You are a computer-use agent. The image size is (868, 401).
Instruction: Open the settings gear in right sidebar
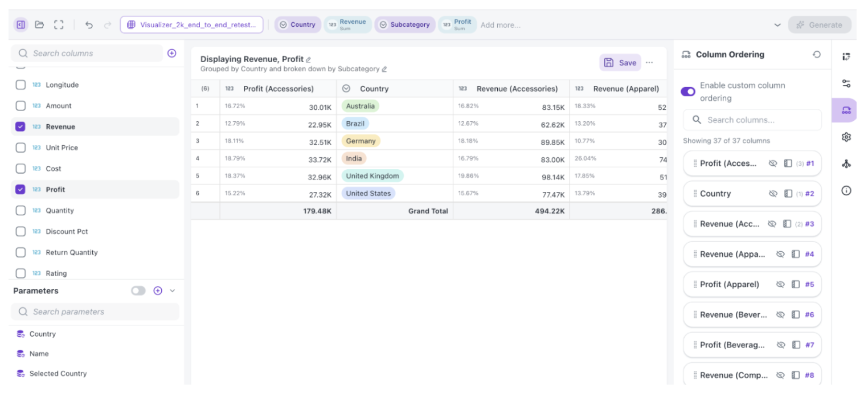(x=846, y=137)
